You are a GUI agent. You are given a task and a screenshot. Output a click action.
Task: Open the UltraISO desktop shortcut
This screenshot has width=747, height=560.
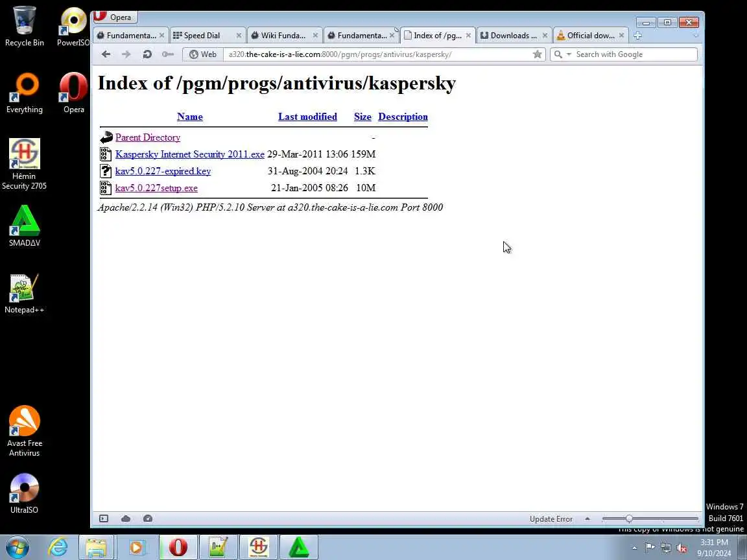tap(24, 494)
